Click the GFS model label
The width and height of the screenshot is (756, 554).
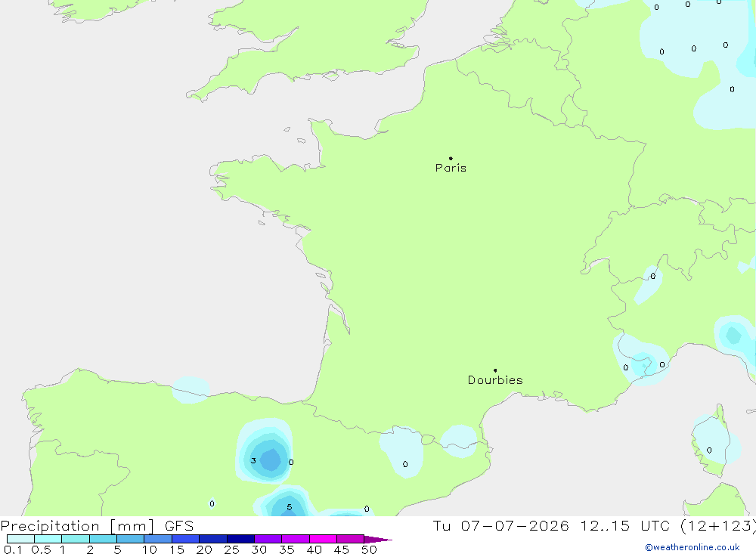tap(179, 526)
